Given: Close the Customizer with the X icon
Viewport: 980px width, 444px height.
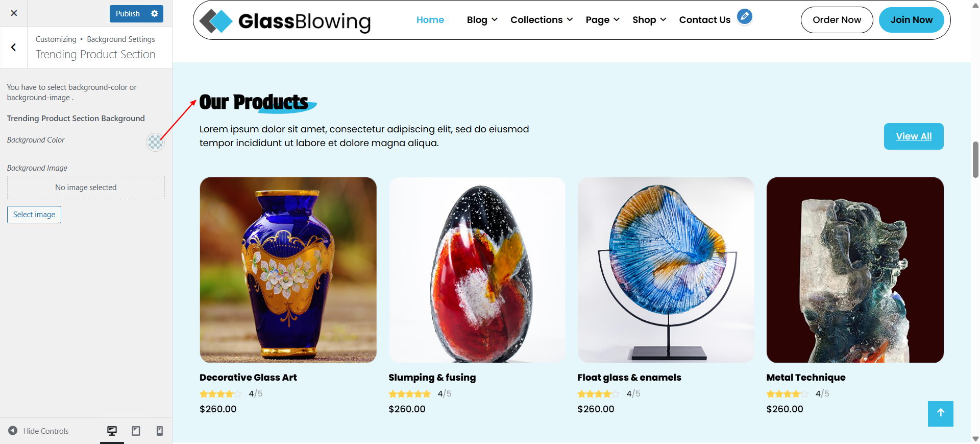Looking at the screenshot, I should [14, 13].
